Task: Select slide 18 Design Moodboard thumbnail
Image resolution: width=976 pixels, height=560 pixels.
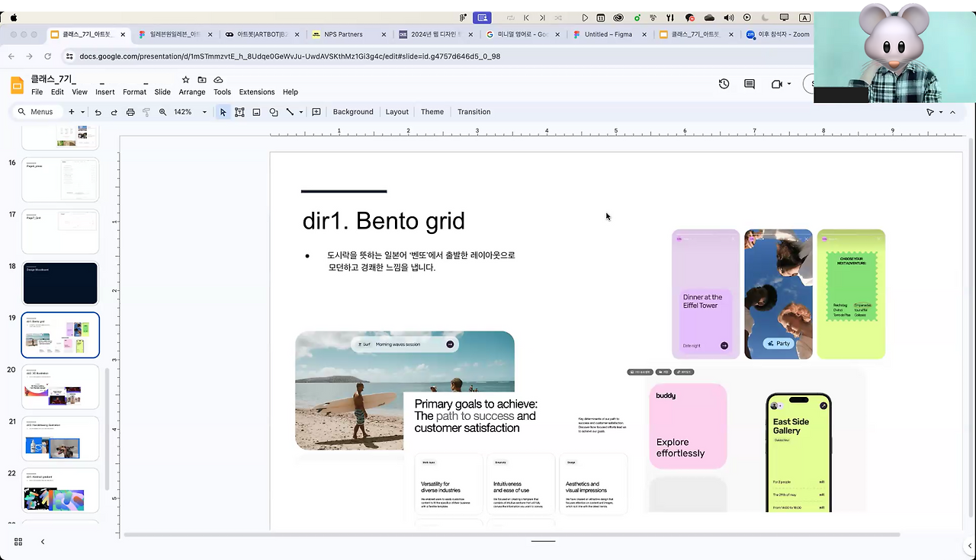Action: [x=60, y=283]
